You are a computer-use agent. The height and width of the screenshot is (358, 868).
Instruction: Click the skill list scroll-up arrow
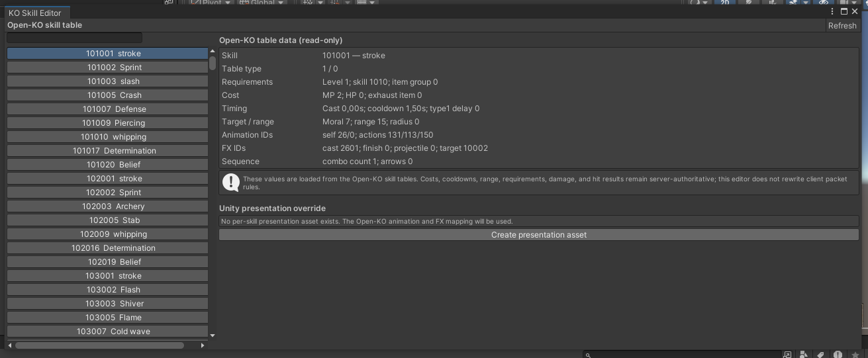tap(213, 51)
